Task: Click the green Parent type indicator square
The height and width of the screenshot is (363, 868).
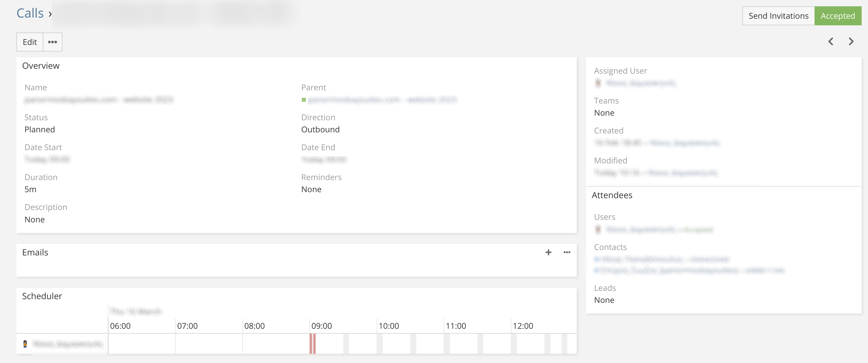Action: click(304, 100)
